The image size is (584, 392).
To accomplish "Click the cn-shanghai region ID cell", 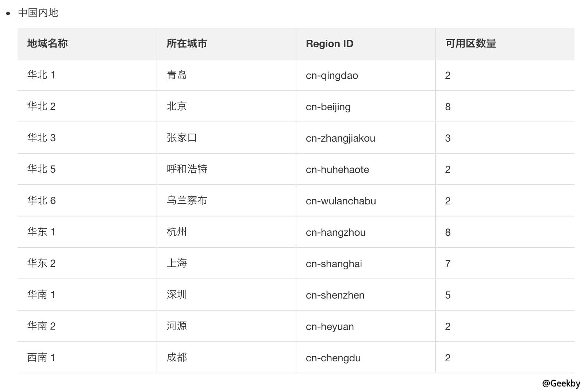I will point(334,264).
